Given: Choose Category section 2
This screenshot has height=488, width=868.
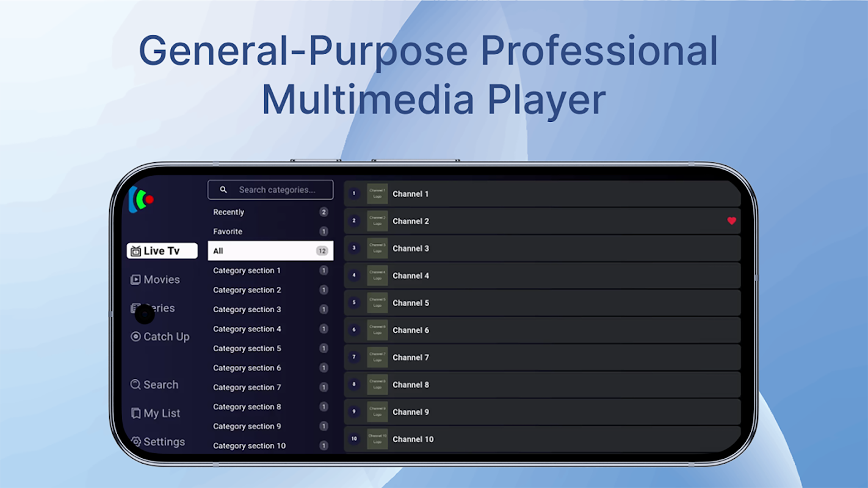Looking at the screenshot, I should pyautogui.click(x=270, y=290).
